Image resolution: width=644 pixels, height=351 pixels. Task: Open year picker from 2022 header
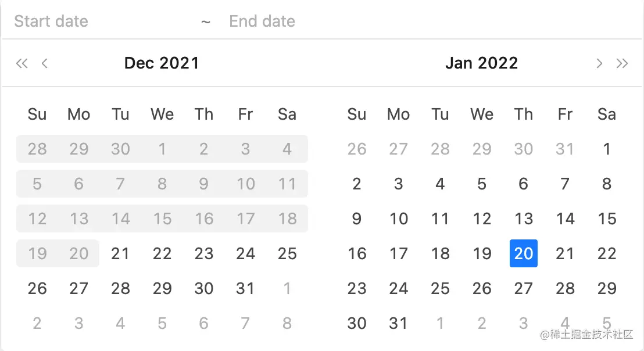498,63
